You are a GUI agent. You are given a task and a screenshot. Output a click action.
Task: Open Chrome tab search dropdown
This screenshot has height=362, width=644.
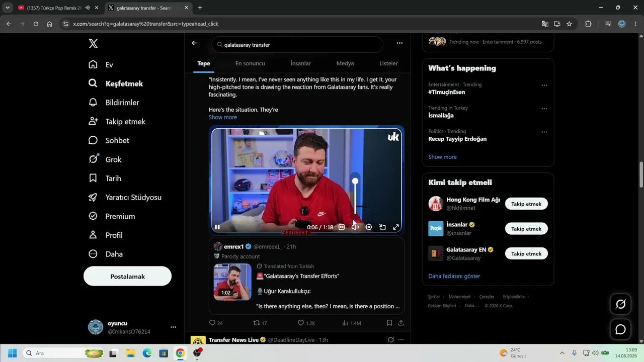pyautogui.click(x=8, y=8)
